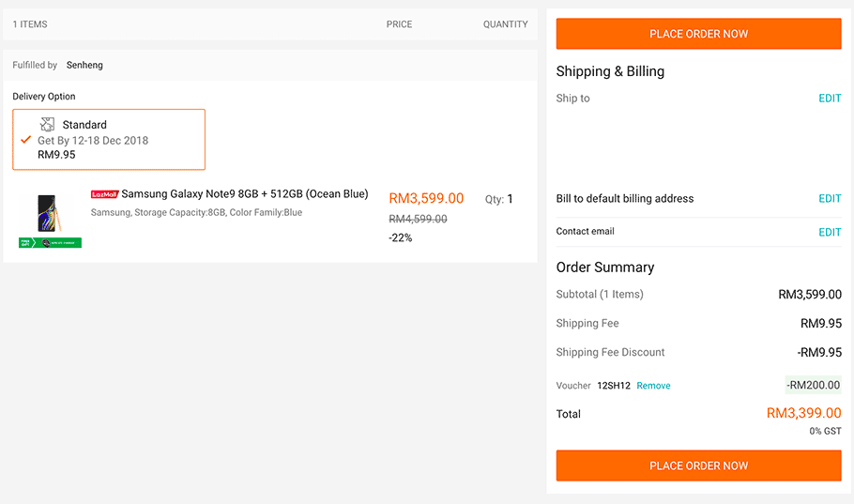Open the Samsung Galaxy Note9 product title
This screenshot has height=504, width=854.
(x=244, y=194)
